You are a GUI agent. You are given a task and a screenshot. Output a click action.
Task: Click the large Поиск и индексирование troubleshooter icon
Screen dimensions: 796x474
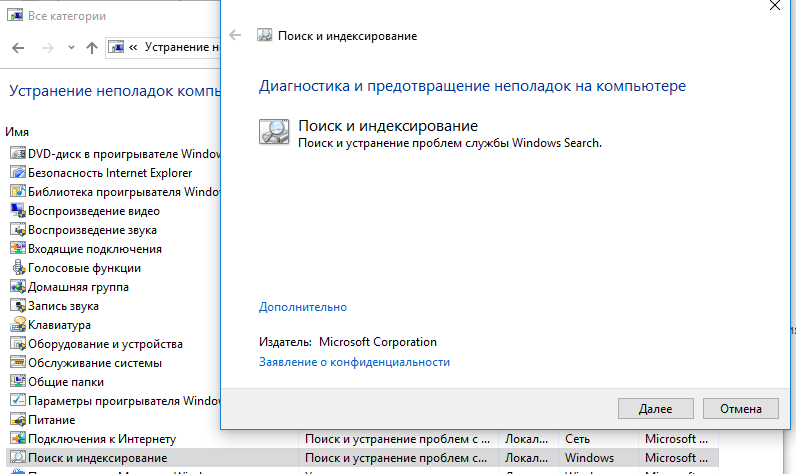[274, 132]
